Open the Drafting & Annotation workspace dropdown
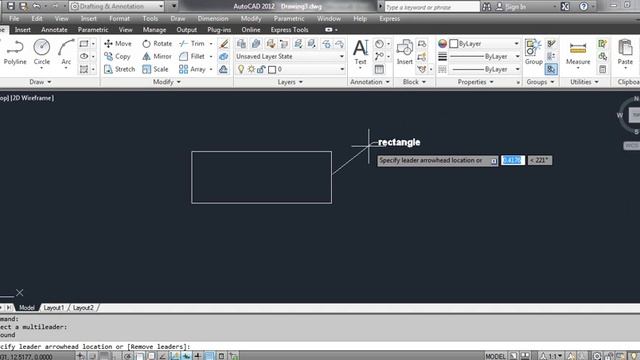 click(117, 6)
